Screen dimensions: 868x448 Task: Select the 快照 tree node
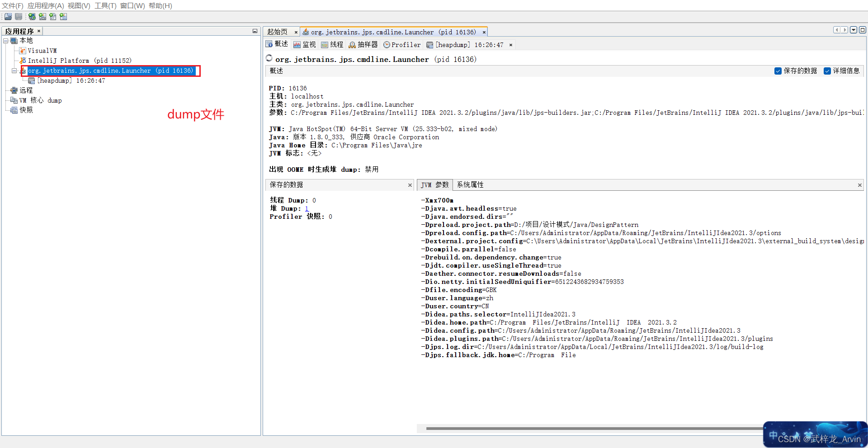26,110
